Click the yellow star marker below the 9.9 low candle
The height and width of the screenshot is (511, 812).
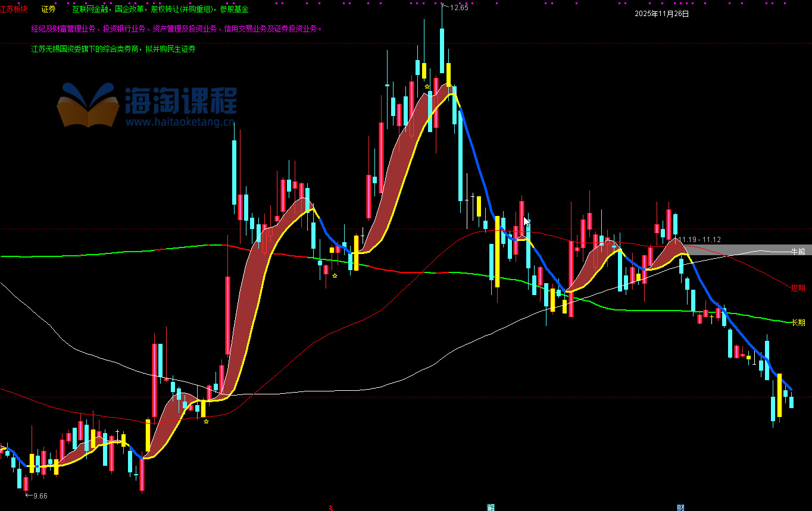(x=206, y=421)
